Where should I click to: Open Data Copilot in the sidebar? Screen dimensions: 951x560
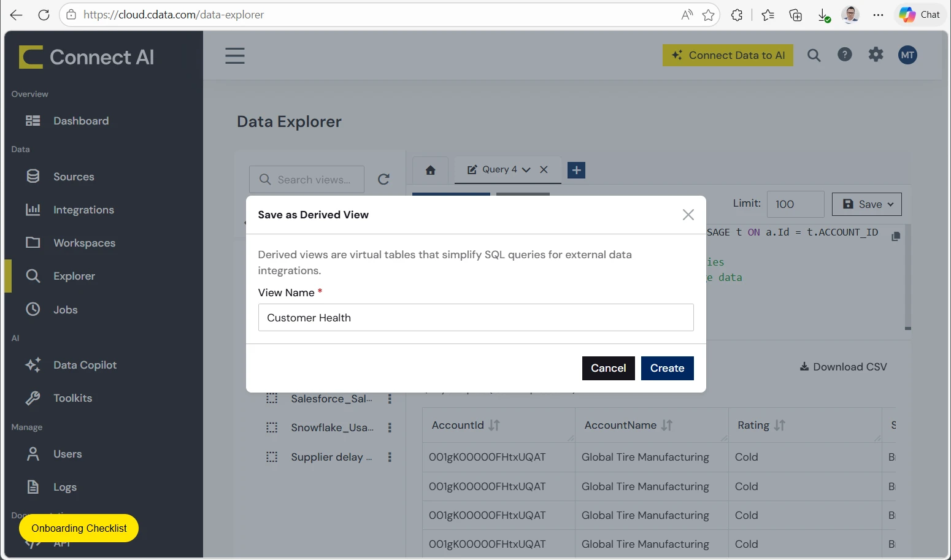(85, 365)
